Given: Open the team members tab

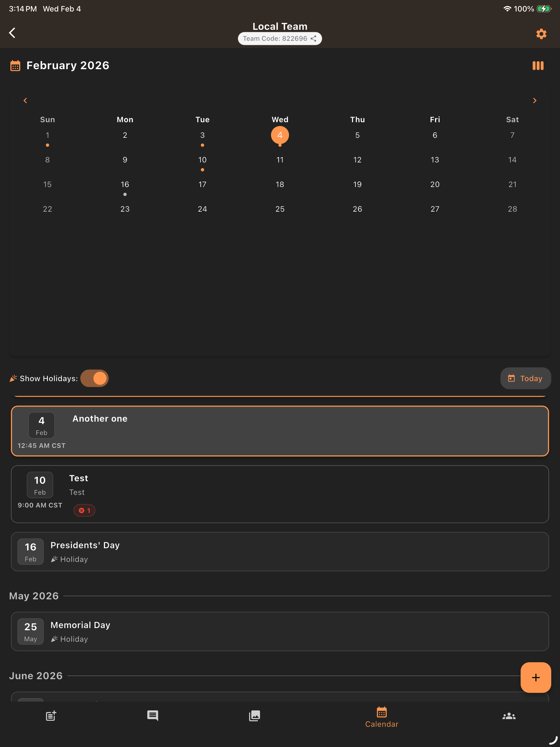Looking at the screenshot, I should click(x=509, y=716).
